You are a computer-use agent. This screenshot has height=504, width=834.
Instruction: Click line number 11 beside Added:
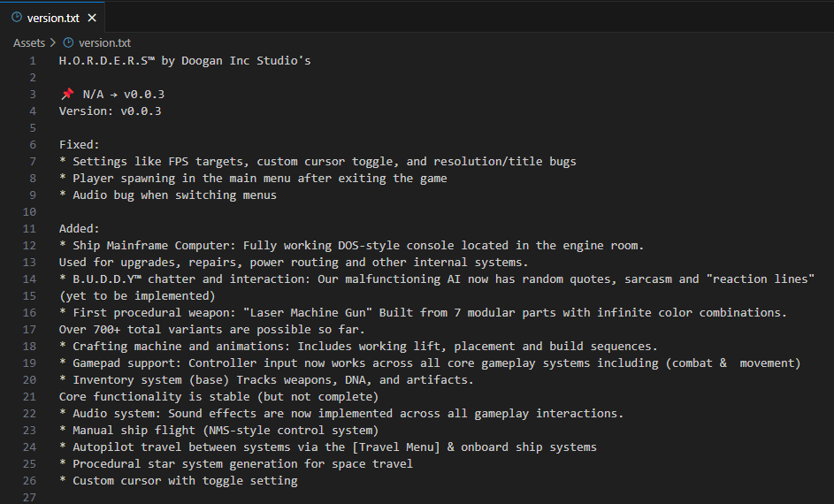coord(29,229)
